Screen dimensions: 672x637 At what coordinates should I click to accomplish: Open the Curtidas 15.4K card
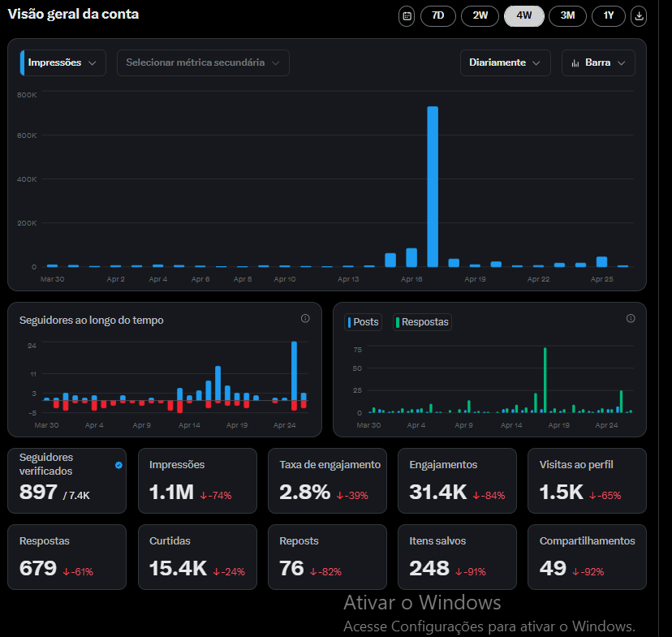[x=197, y=557]
